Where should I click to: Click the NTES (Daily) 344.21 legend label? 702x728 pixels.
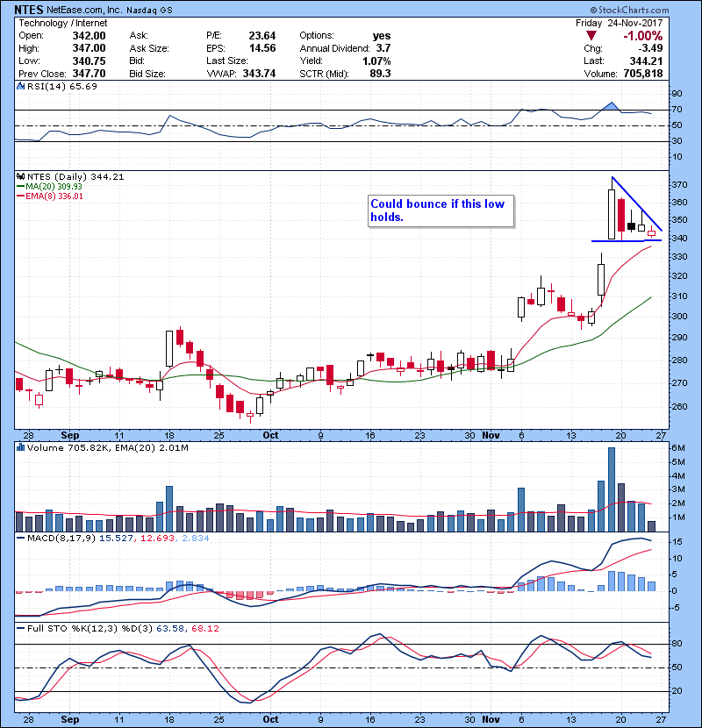pos(75,176)
